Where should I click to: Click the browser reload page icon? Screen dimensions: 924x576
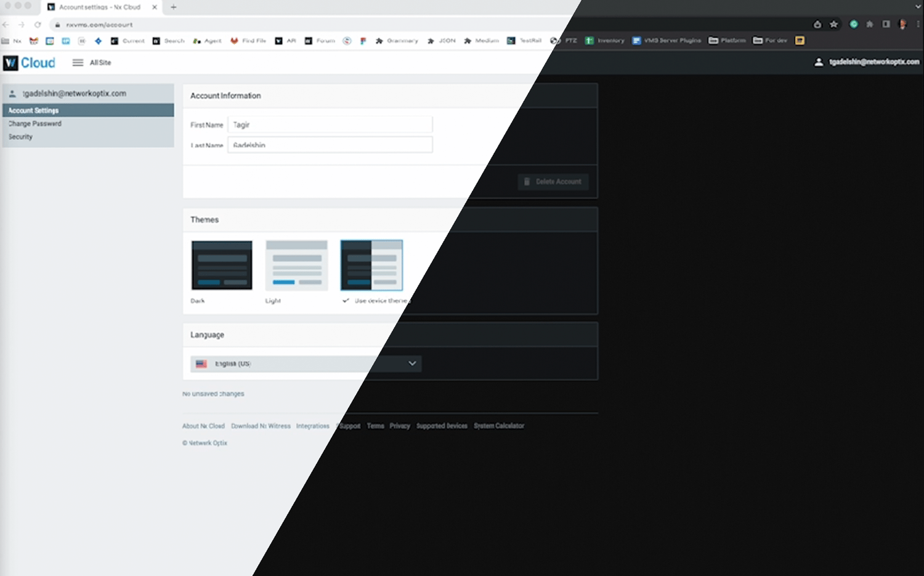[38, 25]
